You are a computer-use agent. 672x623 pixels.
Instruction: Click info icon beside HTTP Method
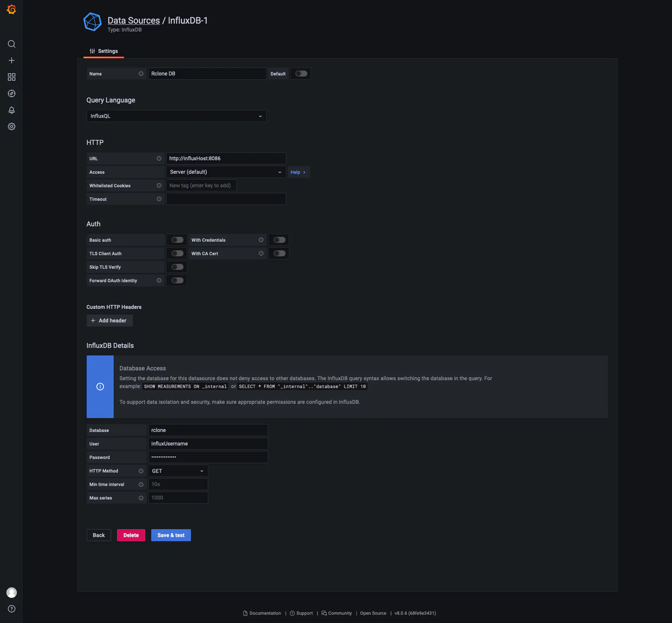coord(141,471)
